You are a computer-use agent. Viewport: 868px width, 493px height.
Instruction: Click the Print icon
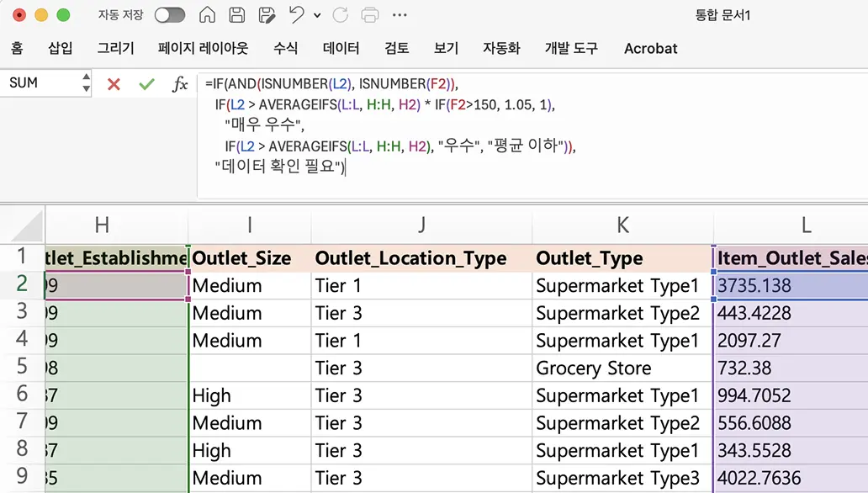[369, 15]
